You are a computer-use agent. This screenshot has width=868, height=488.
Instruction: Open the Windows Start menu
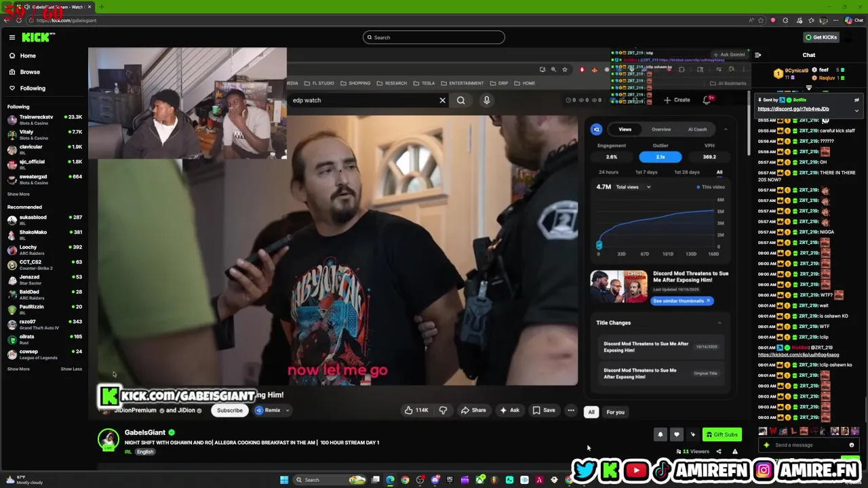coord(284,480)
